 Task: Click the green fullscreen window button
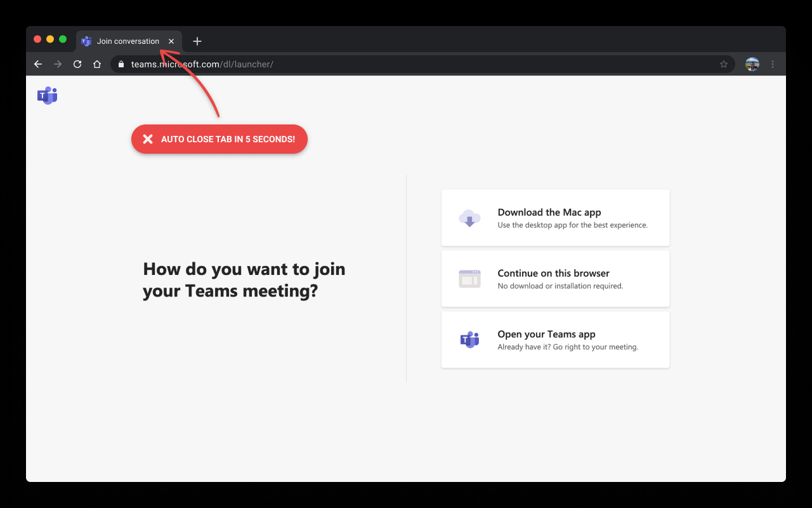[x=63, y=39]
